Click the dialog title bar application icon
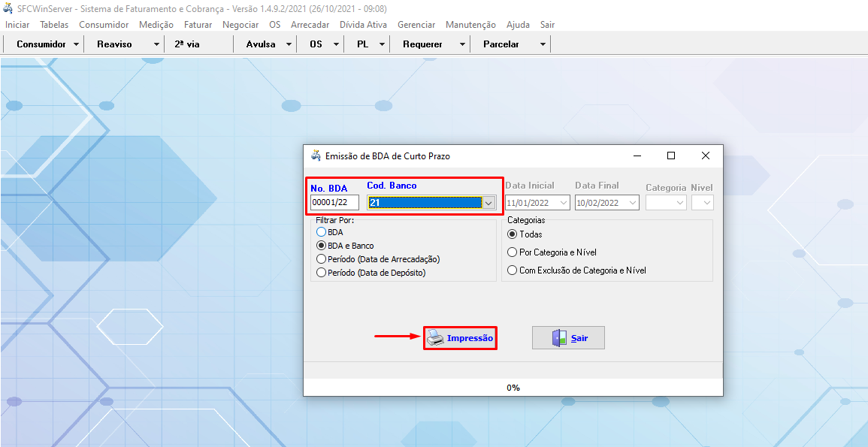Screen dimensions: 868x447 click(x=316, y=156)
